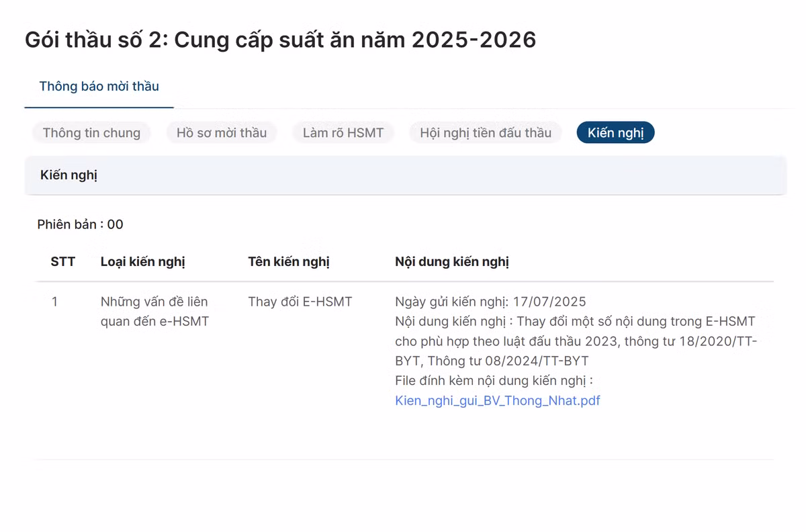Switch to the Thông tin chung section
The width and height of the screenshot is (806, 532).
pos(91,133)
